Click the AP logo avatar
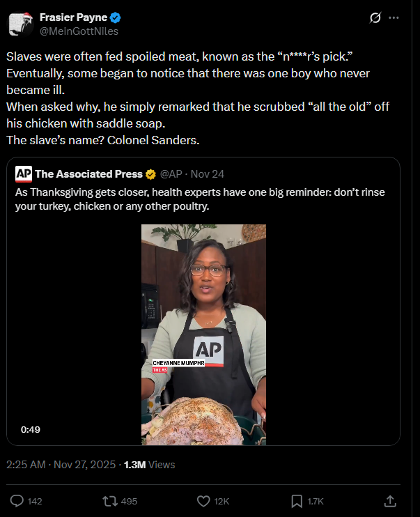Image resolution: width=420 pixels, height=517 pixels. [24, 174]
